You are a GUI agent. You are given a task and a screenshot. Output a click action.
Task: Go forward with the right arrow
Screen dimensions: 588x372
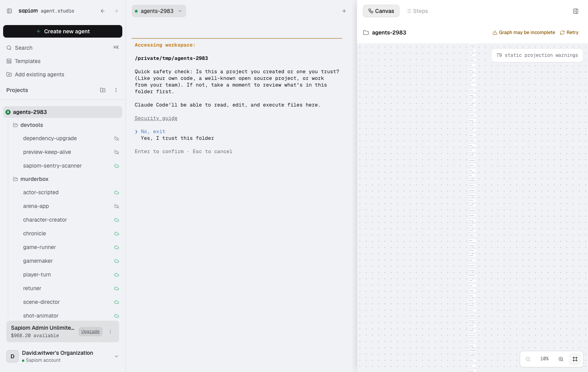[x=116, y=11]
